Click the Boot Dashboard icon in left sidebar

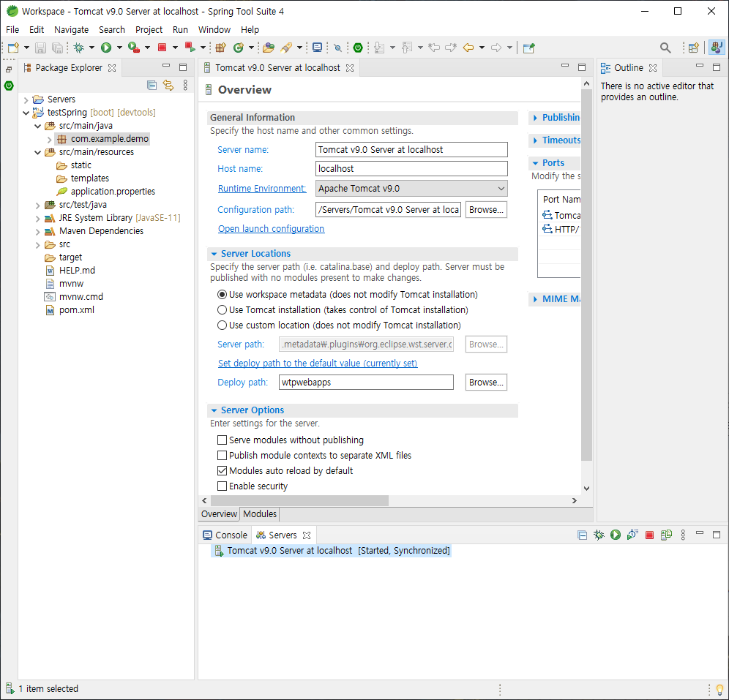point(9,86)
